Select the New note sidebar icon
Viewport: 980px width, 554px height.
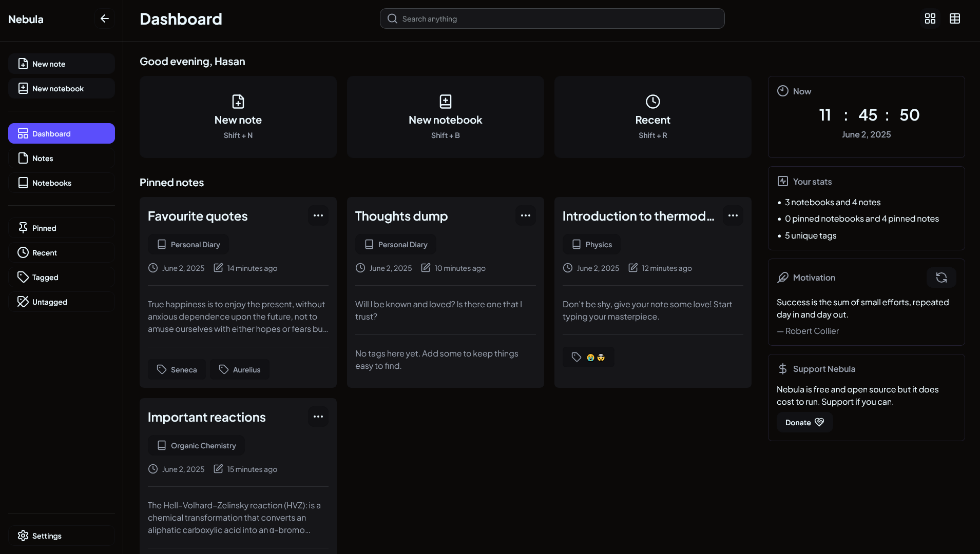pyautogui.click(x=23, y=64)
